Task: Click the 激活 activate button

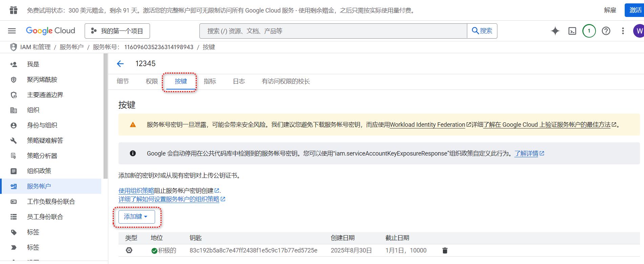Action: click(x=635, y=10)
